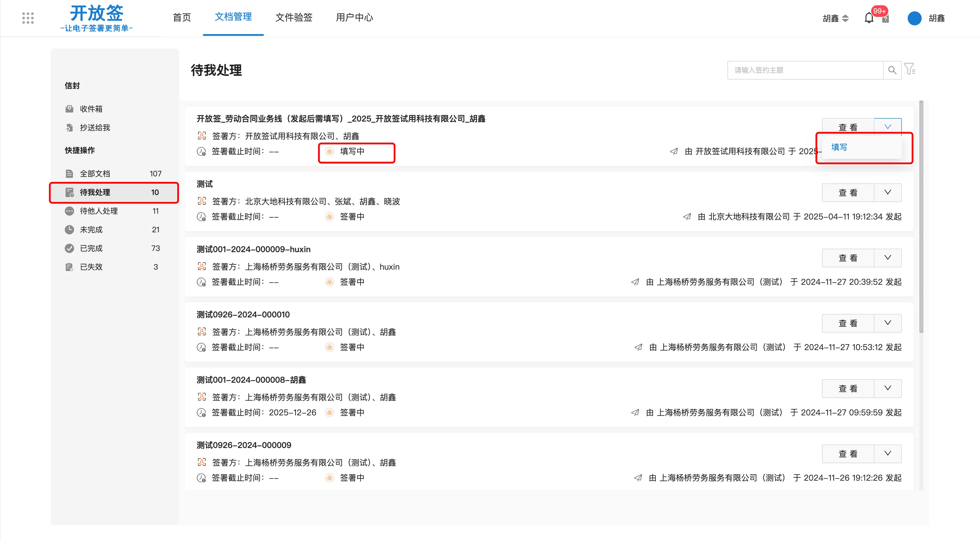
Task: Click 签署中 status icon in 测试001-2024-000009-huxin
Action: coord(330,282)
